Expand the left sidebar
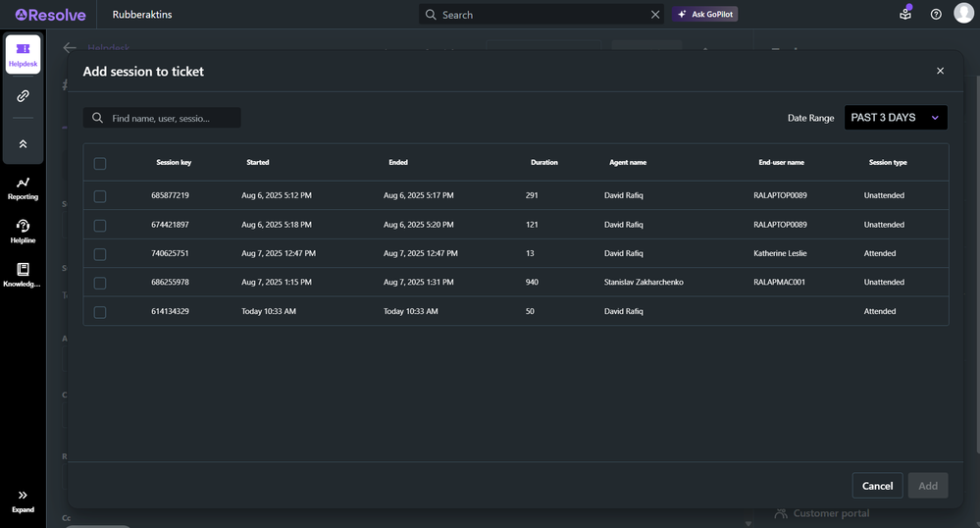Image resolution: width=980 pixels, height=528 pixels. [x=23, y=501]
